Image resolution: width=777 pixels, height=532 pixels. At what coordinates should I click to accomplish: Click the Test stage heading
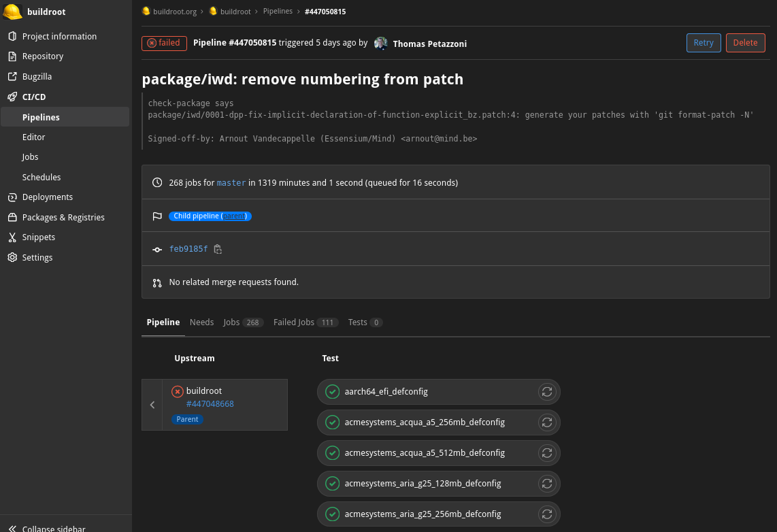pos(331,358)
